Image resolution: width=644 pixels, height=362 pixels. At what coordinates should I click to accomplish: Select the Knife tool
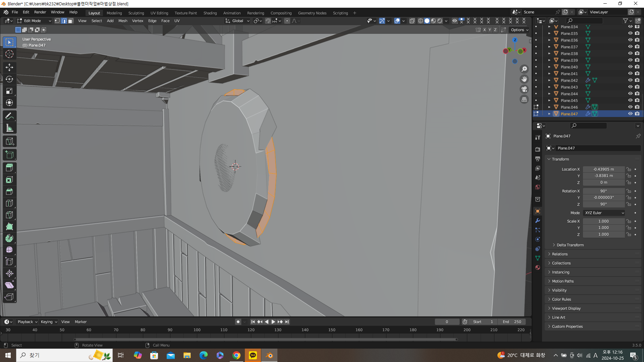coord(9,215)
